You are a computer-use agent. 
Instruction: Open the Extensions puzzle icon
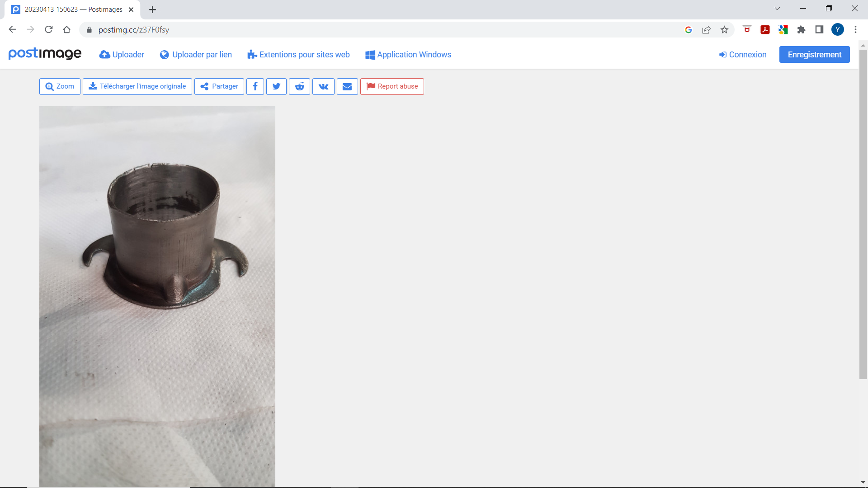[801, 30]
